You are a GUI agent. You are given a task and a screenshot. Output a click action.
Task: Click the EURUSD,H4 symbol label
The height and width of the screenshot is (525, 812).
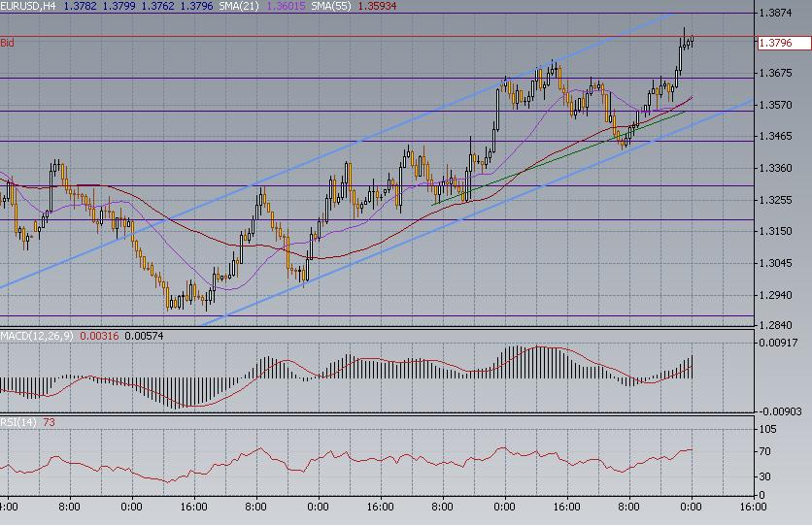28,6
